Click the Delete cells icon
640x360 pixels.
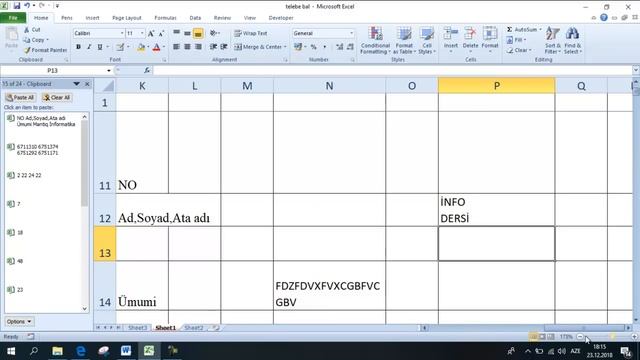(470, 34)
